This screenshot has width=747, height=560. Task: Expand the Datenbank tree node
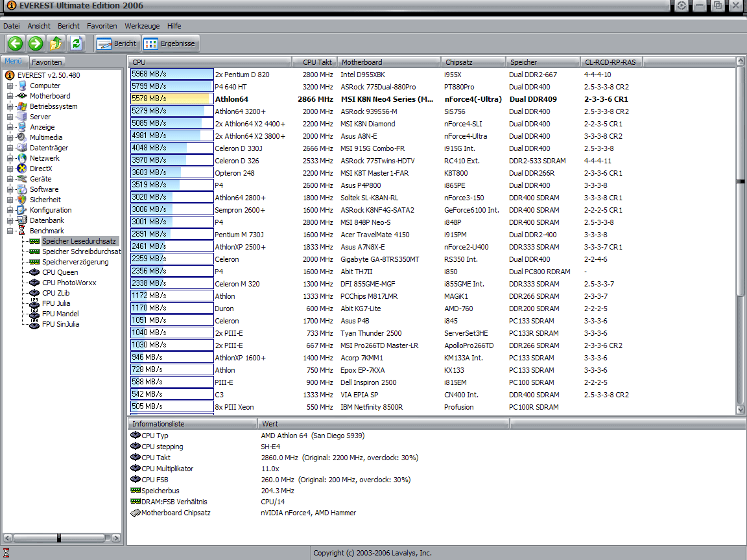click(10, 220)
